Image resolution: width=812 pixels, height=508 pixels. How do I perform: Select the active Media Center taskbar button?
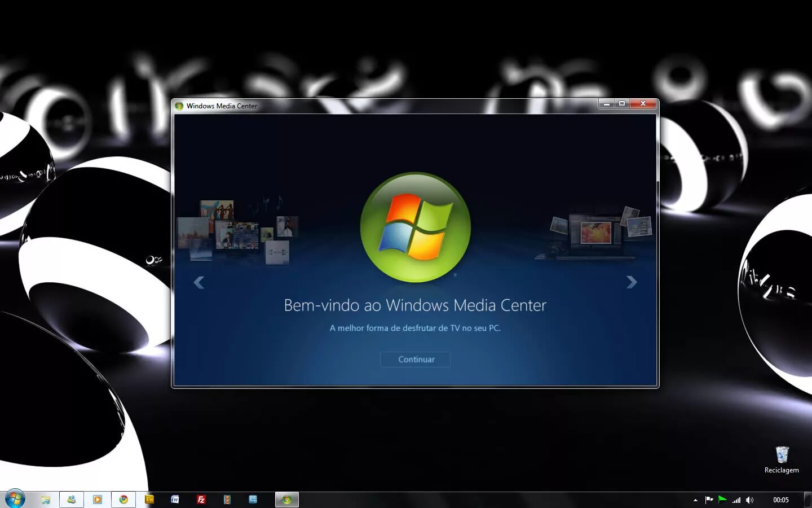[286, 500]
